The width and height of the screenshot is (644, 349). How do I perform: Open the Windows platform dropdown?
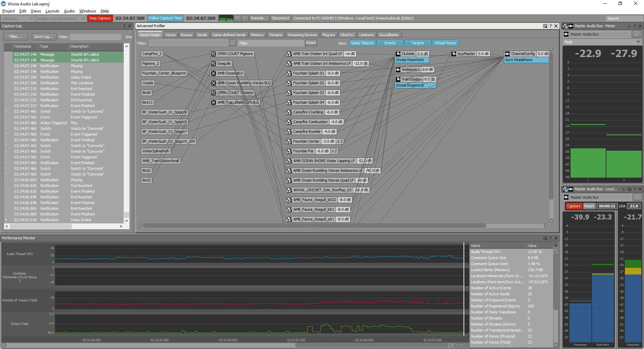click(17, 18)
